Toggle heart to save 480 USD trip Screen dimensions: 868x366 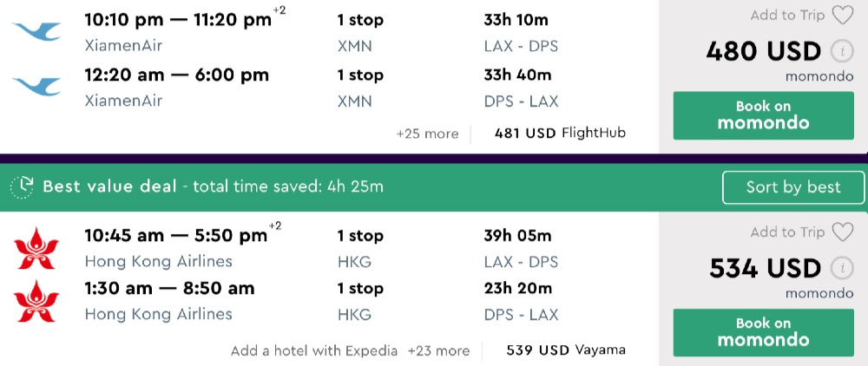(x=843, y=16)
